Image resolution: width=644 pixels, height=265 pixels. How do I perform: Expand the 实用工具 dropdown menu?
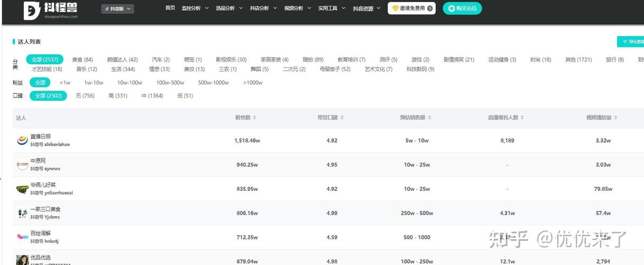[x=332, y=8]
